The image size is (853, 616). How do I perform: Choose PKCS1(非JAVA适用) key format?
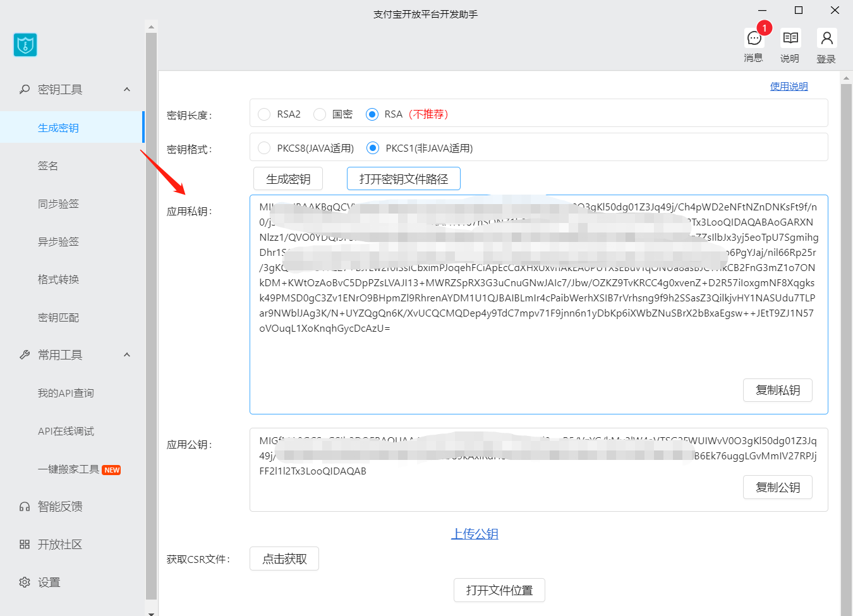373,148
